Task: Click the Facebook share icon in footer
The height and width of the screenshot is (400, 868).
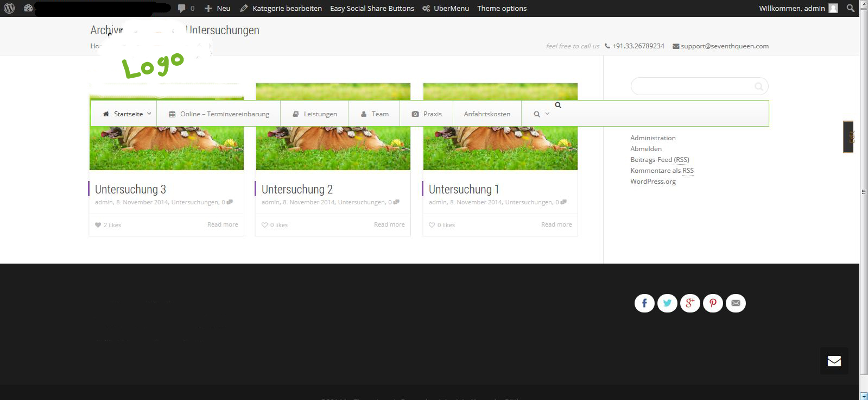Action: (644, 303)
